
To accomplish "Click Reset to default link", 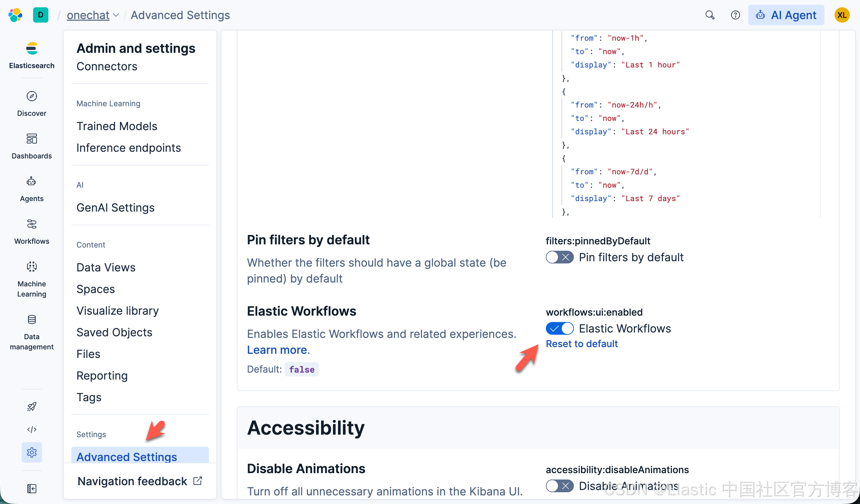I will (582, 344).
